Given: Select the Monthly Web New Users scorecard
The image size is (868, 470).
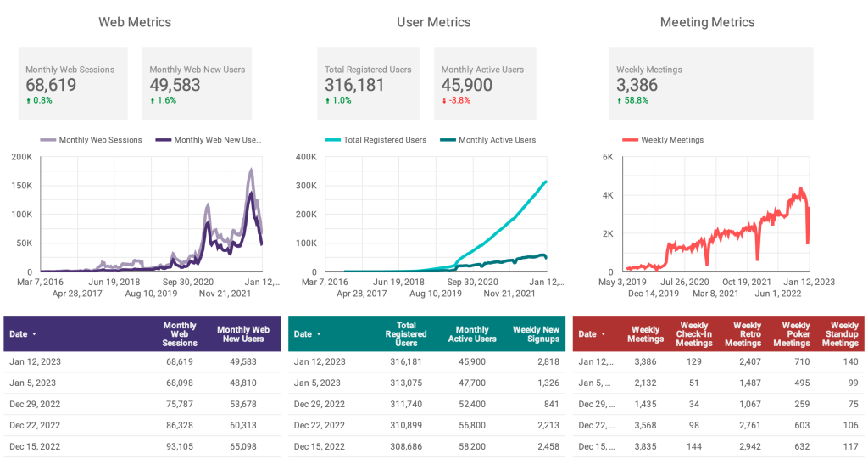Looking at the screenshot, I should click(x=197, y=83).
